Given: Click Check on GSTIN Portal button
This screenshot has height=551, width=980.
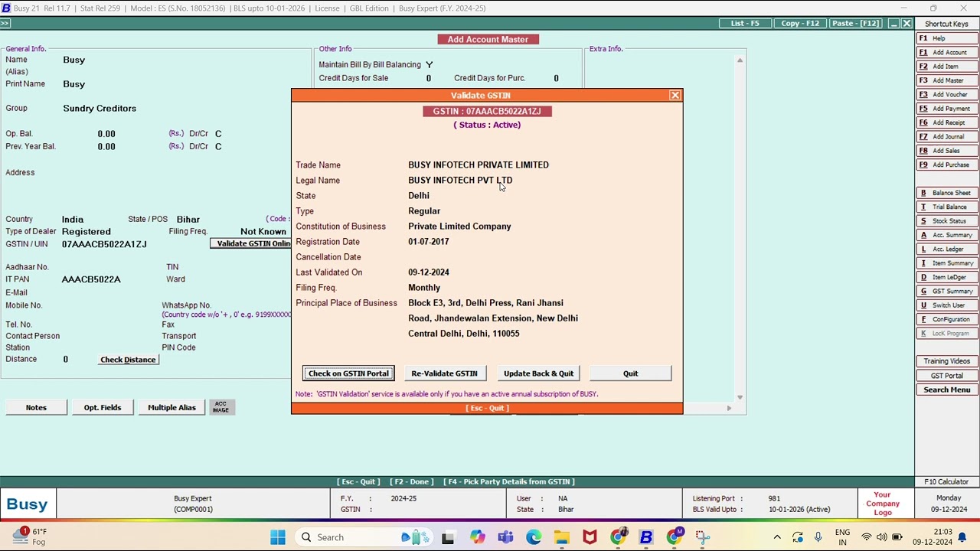Looking at the screenshot, I should coord(348,373).
